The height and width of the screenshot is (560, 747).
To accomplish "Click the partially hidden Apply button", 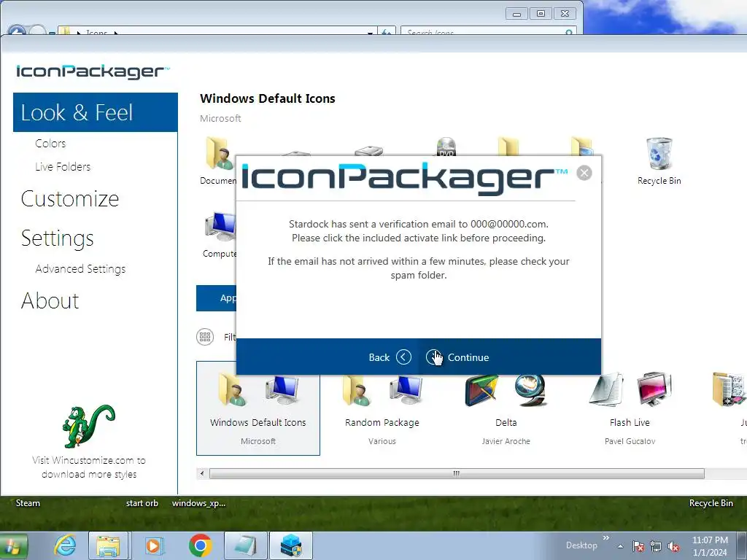I will pos(216,298).
